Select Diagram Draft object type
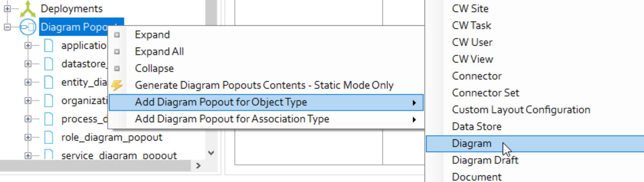The height and width of the screenshot is (182, 644). click(485, 160)
